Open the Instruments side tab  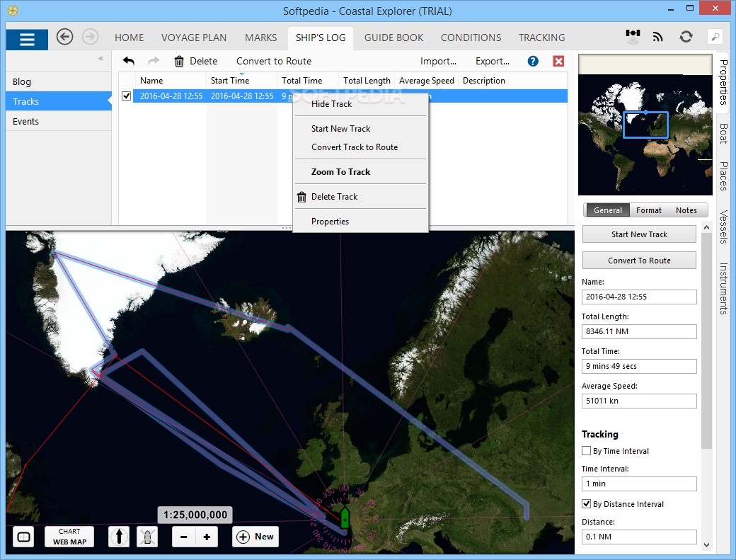723,288
